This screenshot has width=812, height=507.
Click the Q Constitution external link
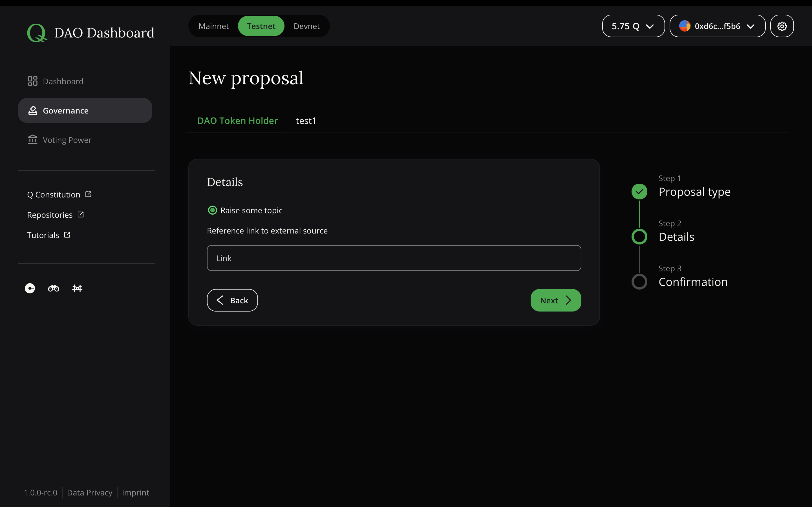click(59, 194)
